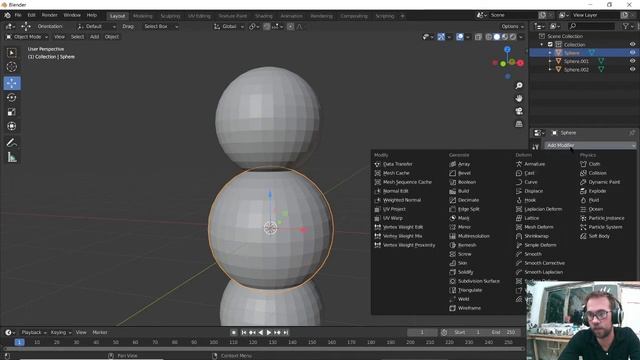This screenshot has width=640, height=360.
Task: Hide Sphere.001 in the outliner
Action: pos(632,61)
